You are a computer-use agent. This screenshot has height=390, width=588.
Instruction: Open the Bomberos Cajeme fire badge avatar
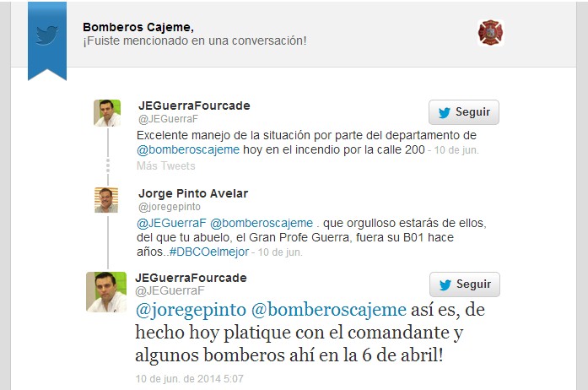[x=490, y=33]
